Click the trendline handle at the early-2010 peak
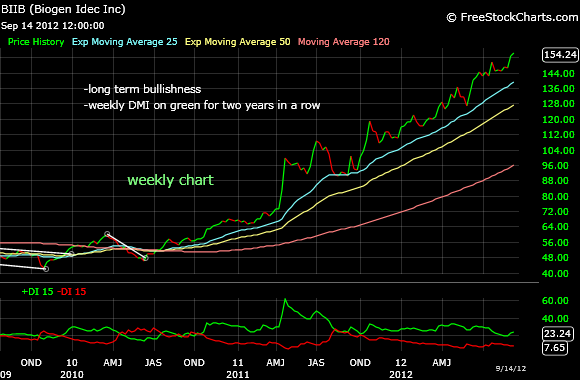The image size is (580, 380). (107, 234)
